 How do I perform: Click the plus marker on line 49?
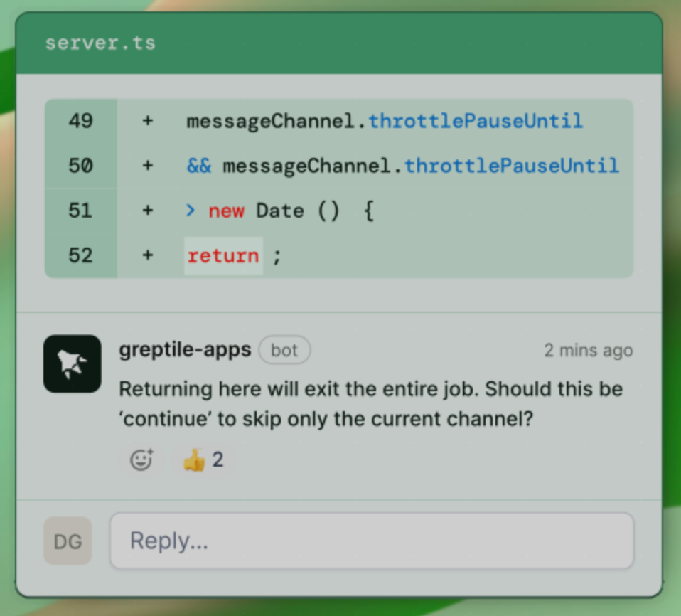pos(148,121)
